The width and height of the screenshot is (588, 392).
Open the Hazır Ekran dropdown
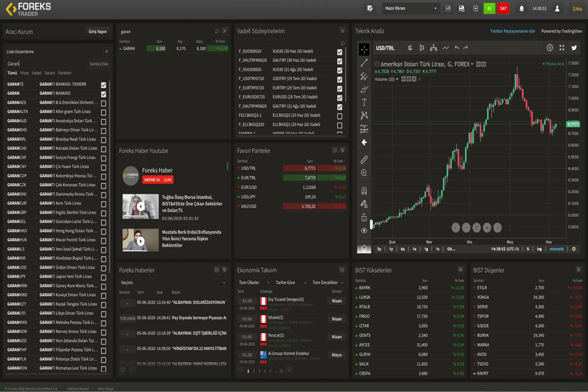pos(410,8)
